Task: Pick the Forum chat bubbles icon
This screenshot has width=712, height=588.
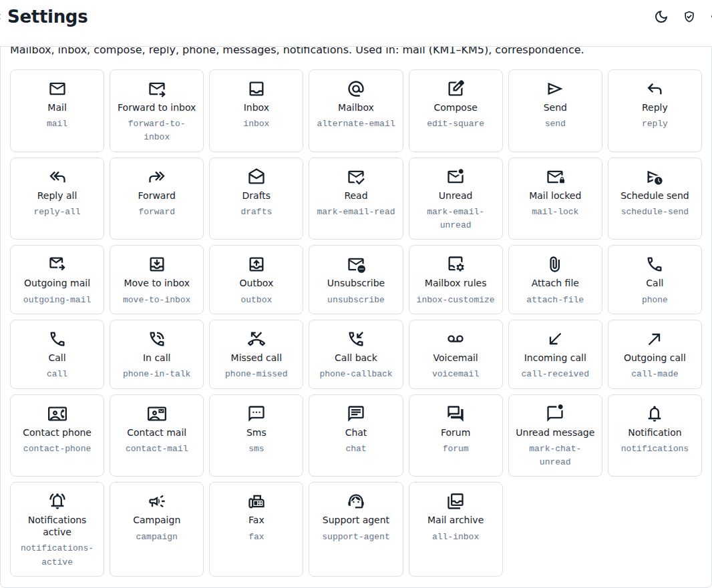Action: [x=456, y=413]
